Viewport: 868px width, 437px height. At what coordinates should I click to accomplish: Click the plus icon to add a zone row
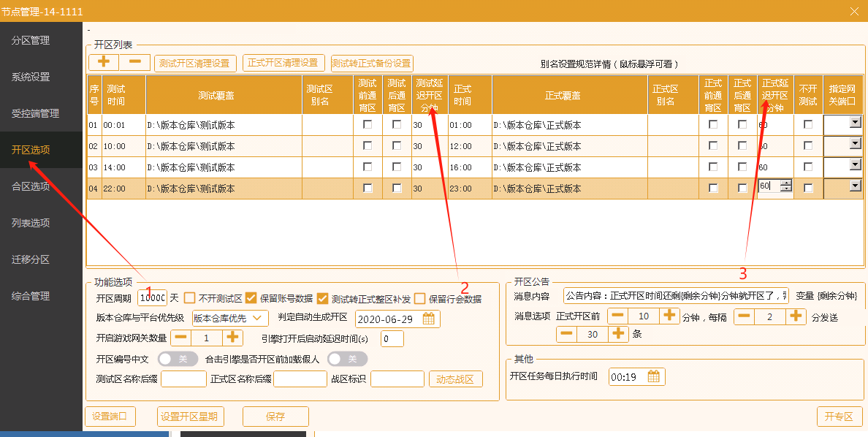coord(104,63)
